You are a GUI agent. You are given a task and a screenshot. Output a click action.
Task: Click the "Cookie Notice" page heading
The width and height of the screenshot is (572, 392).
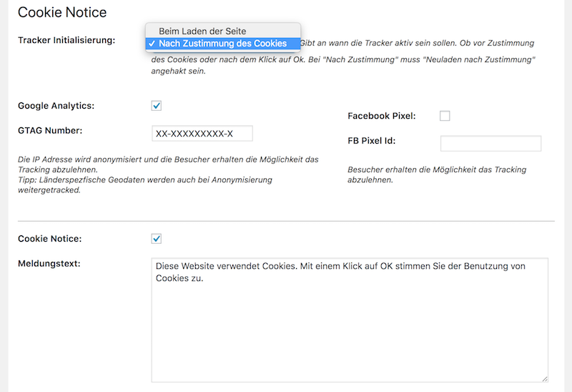(62, 12)
